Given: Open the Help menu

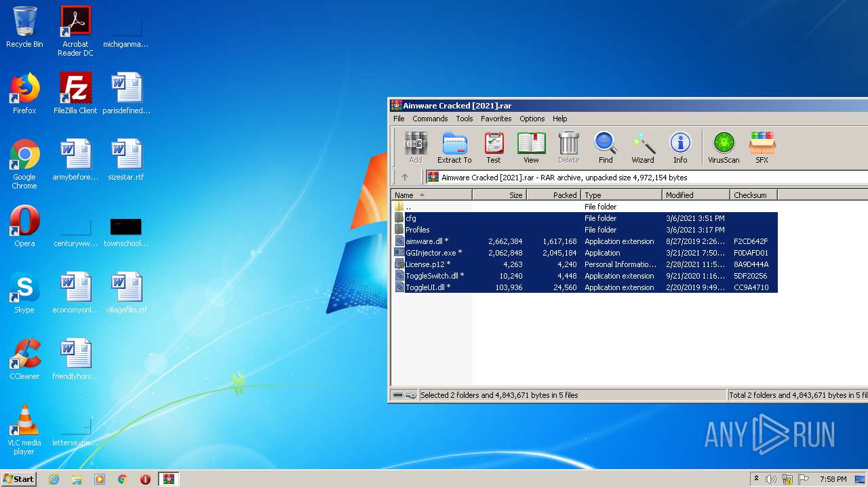Looking at the screenshot, I should (560, 119).
